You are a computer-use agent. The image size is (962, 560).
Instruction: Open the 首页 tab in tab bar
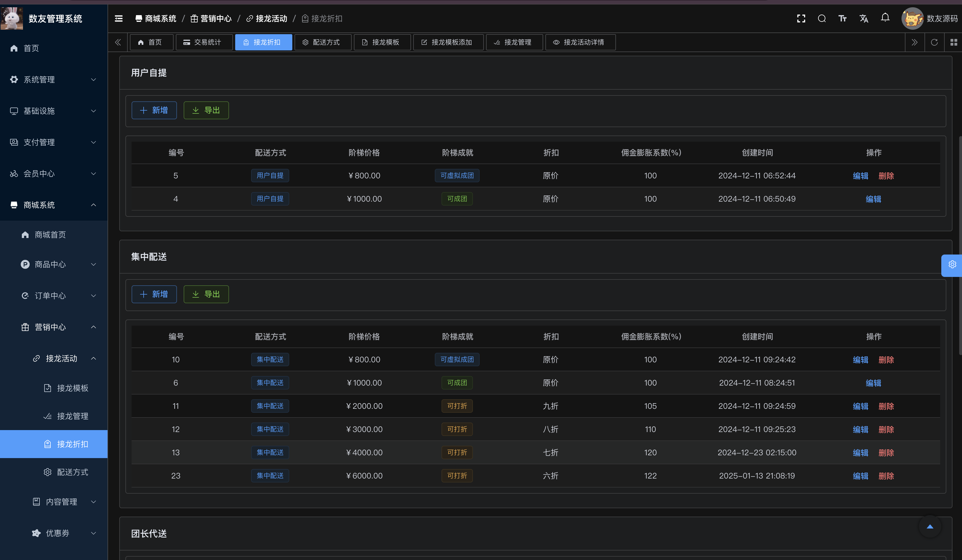(151, 42)
